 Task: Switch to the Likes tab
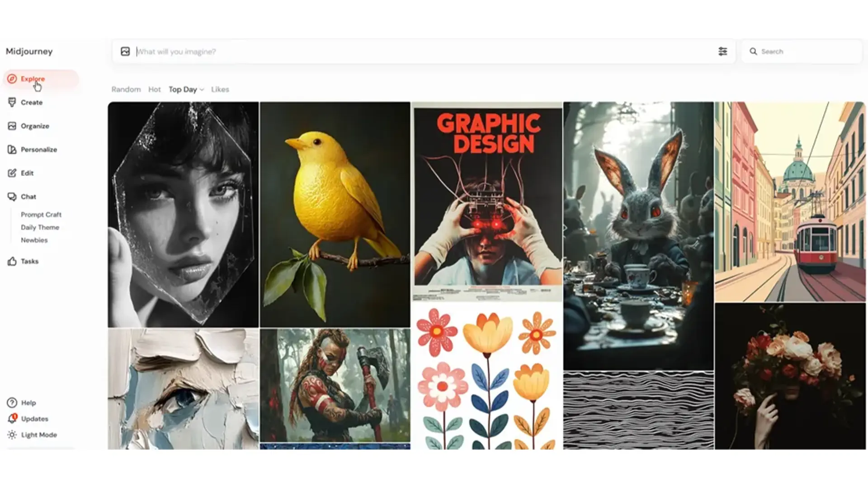(x=220, y=89)
